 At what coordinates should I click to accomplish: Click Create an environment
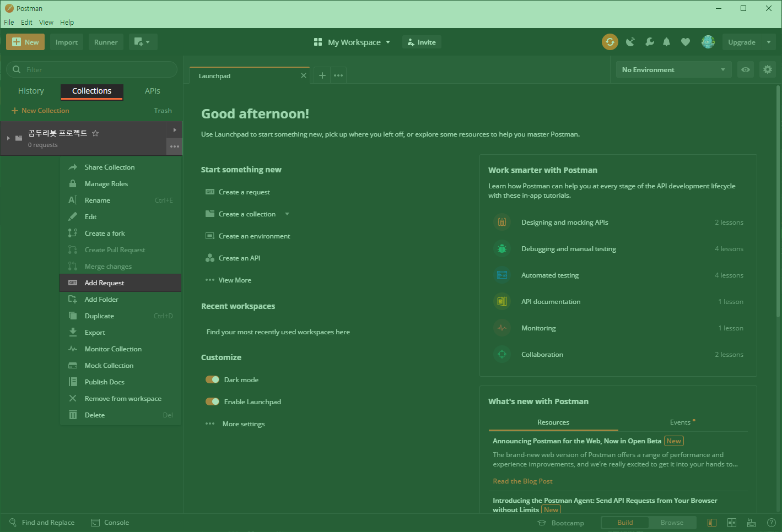point(247,236)
